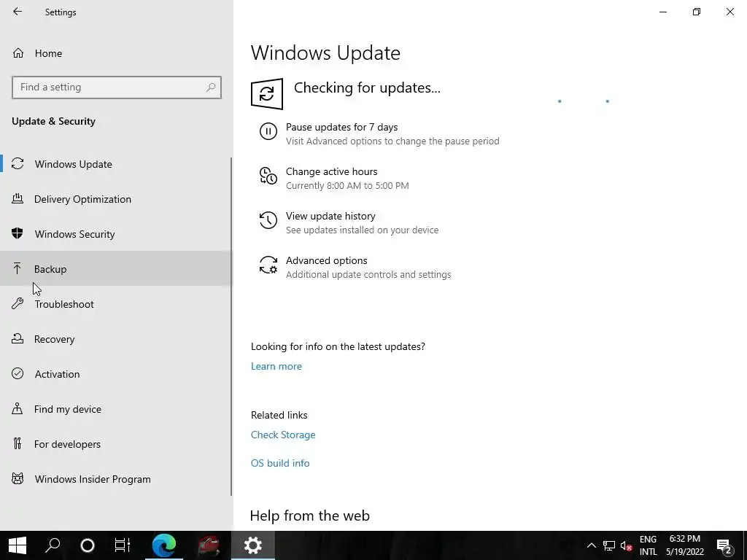Click the pause circle icon
The height and width of the screenshot is (560, 747).
(x=268, y=131)
